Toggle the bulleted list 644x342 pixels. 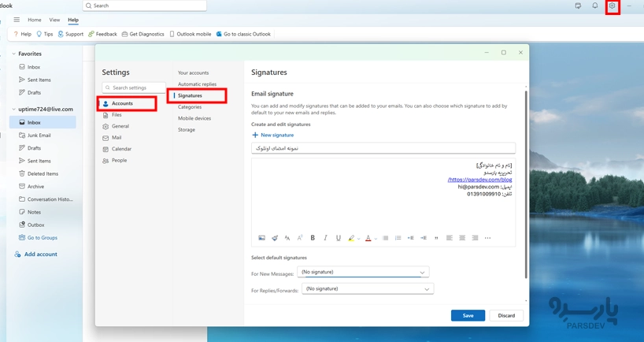click(386, 238)
